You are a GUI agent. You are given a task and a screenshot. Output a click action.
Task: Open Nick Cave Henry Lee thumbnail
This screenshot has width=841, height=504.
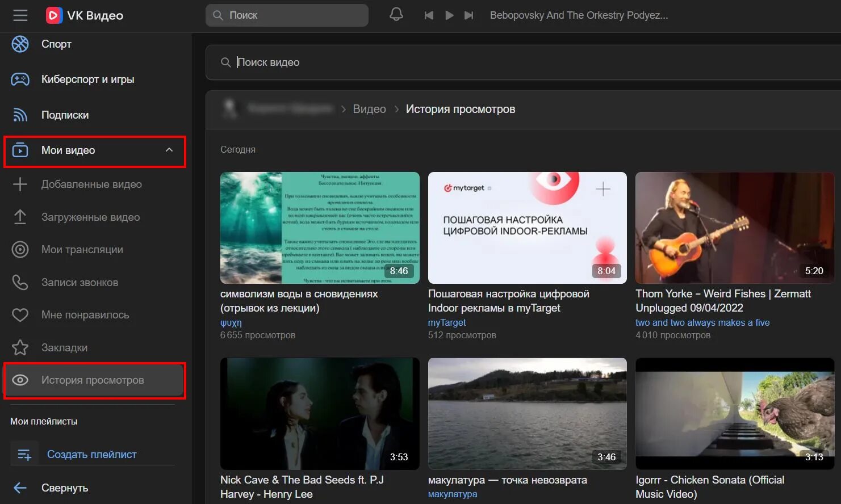click(320, 414)
